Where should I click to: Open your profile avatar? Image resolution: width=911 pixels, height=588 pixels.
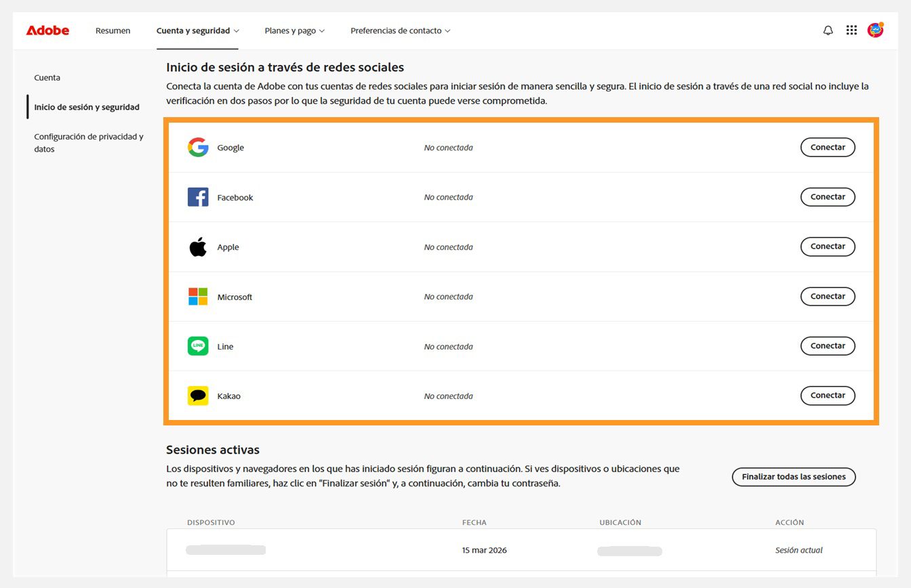click(875, 30)
